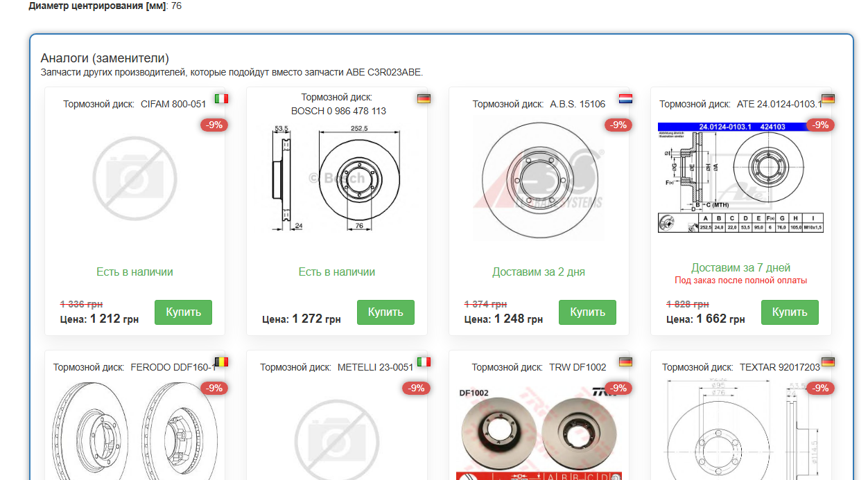Open the METELLI 23-0051 product title
Screen dimensions: 868x480
(337, 367)
